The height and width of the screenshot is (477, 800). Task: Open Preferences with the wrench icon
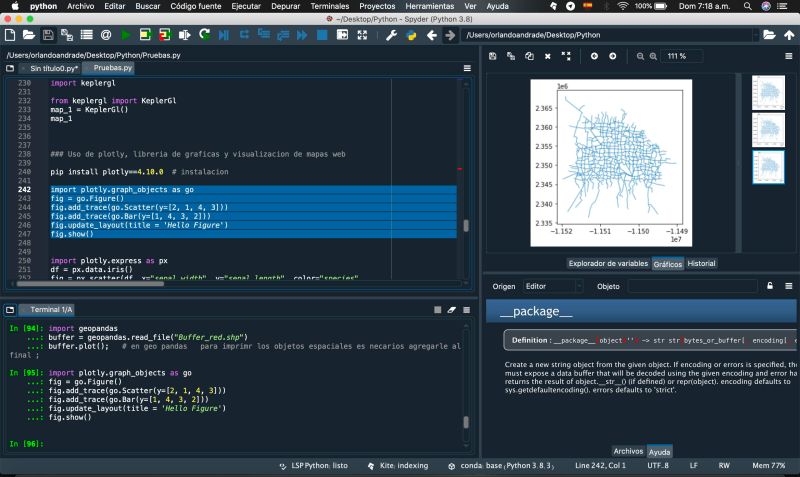pyautogui.click(x=391, y=35)
